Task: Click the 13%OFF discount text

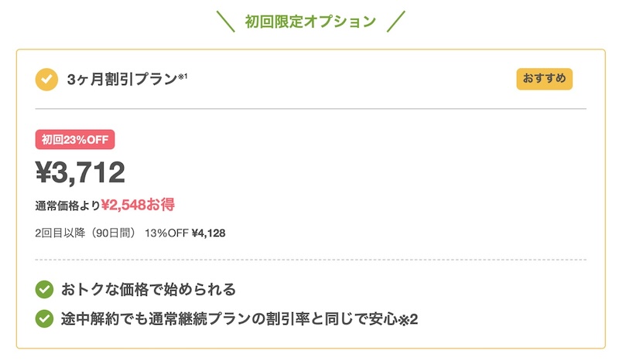Action: 166,233
